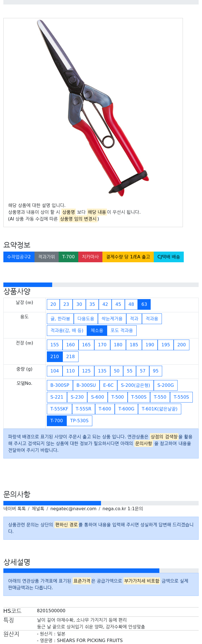Select the 귤, 한라봉 usage option

60,319
